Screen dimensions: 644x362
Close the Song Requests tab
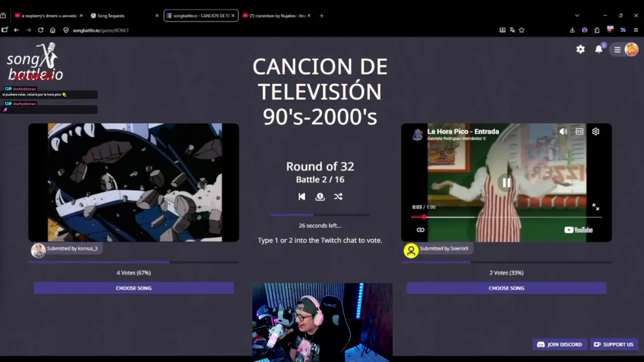click(x=157, y=16)
